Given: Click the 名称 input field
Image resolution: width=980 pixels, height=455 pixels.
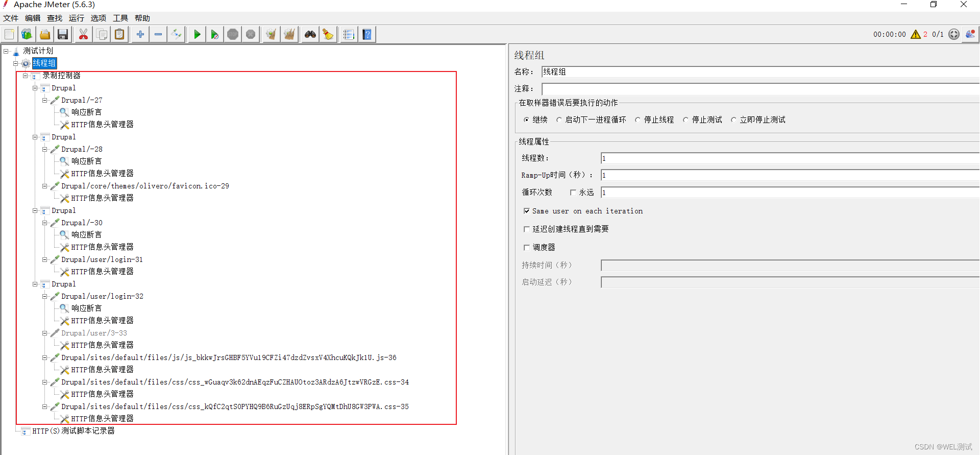Looking at the screenshot, I should coord(761,72).
